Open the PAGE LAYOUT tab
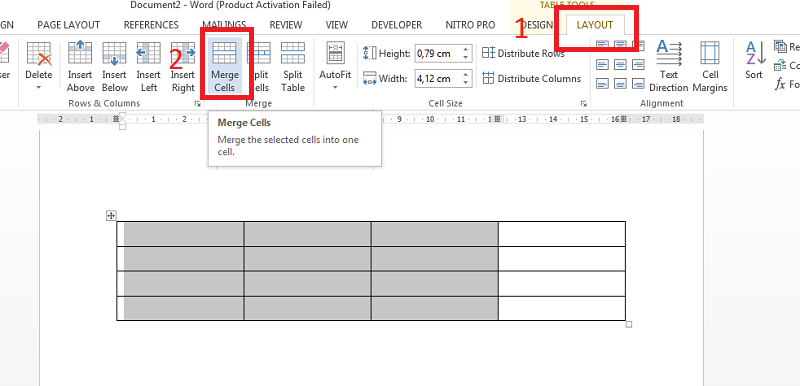Viewport: 800px width, 386px height. pyautogui.click(x=68, y=25)
